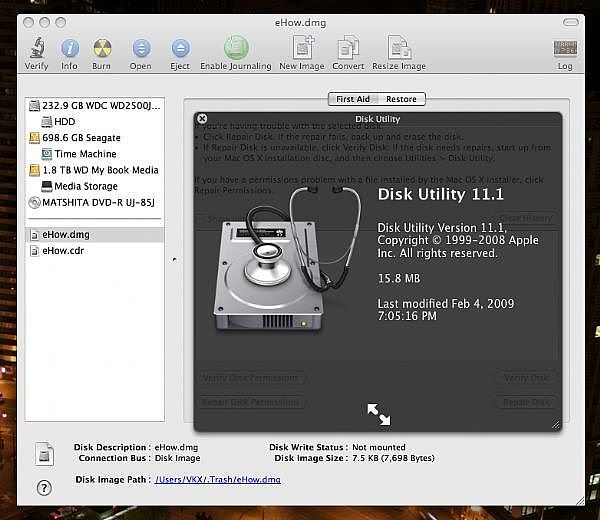Select the MATSHITA DVD-R drive
Viewport: 600px width, 520px height.
coord(95,202)
